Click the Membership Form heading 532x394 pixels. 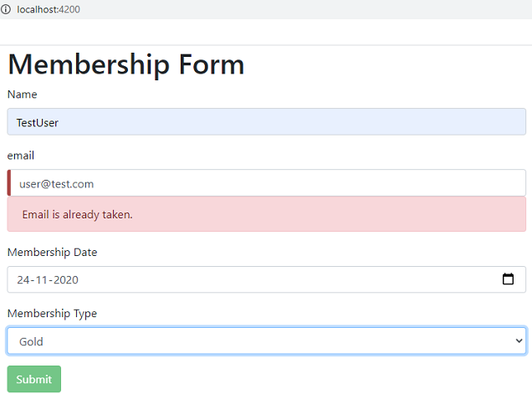126,64
